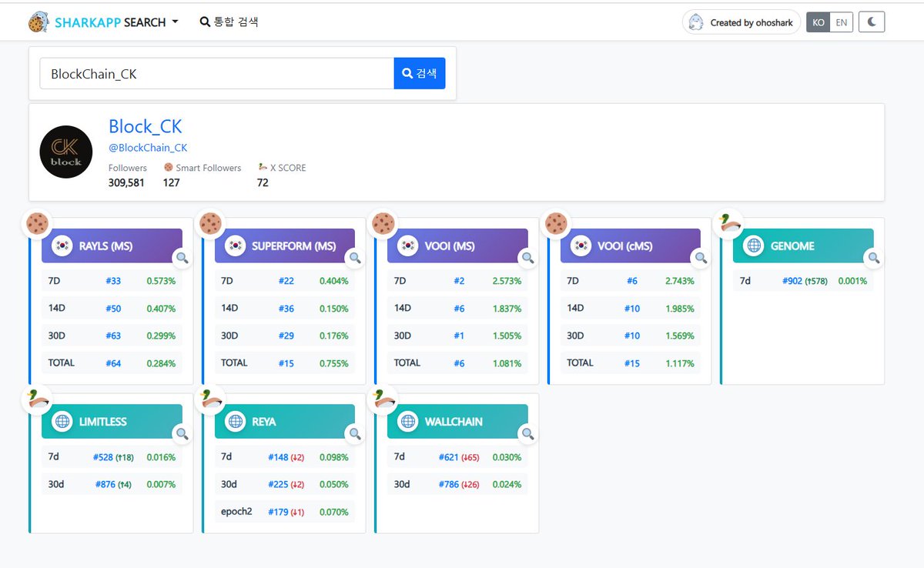
Task: Click the Followers count 309,581
Action: (126, 183)
